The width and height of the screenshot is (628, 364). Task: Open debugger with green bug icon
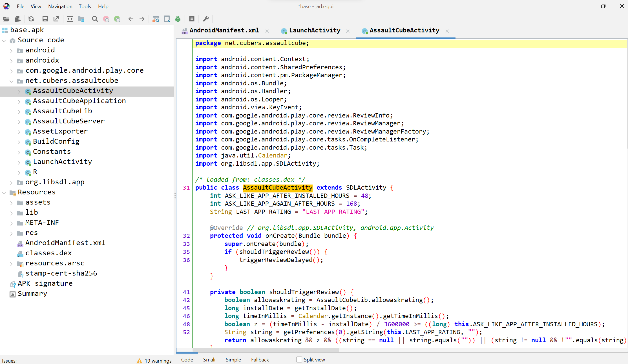[x=178, y=19]
